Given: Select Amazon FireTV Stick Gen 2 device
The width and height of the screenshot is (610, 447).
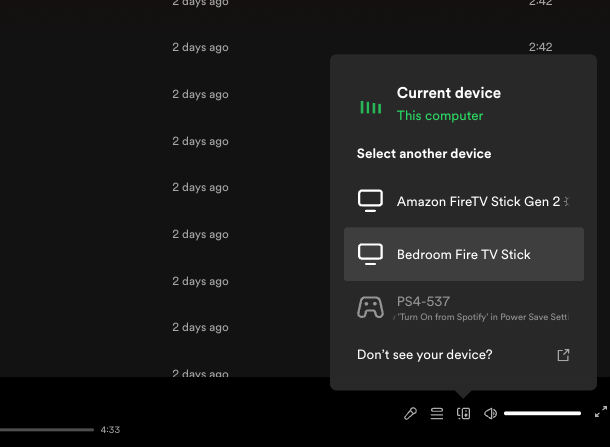Looking at the screenshot, I should point(464,201).
